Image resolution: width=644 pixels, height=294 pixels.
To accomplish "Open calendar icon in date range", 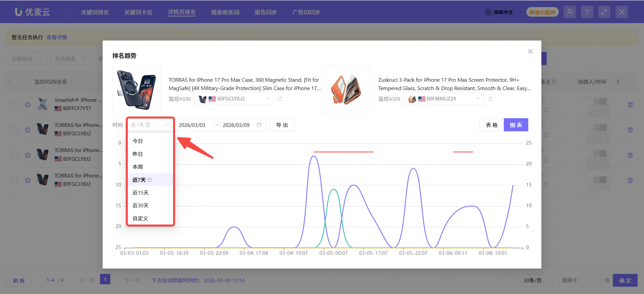I will click(x=259, y=125).
